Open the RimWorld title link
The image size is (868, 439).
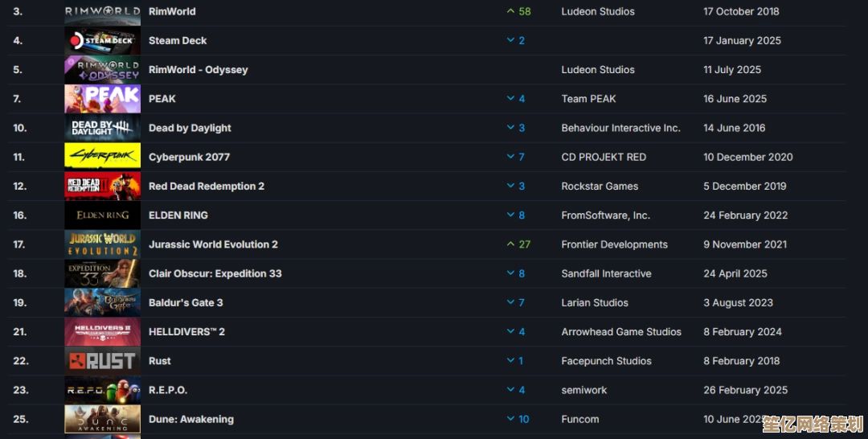click(x=172, y=11)
